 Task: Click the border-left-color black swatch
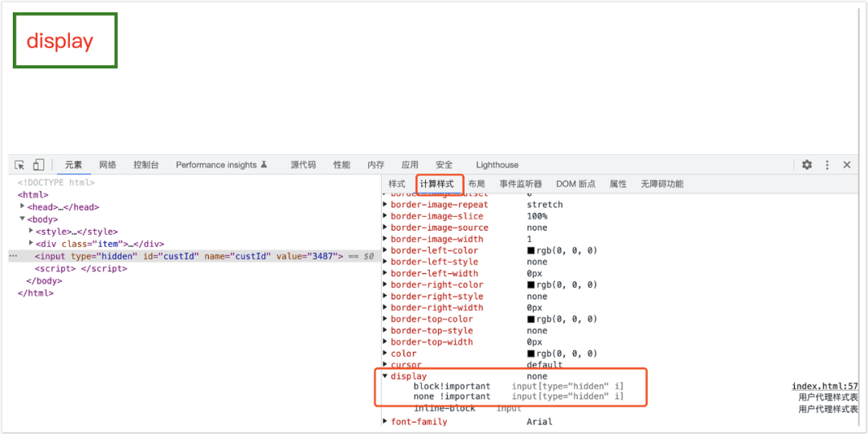pyautogui.click(x=531, y=251)
